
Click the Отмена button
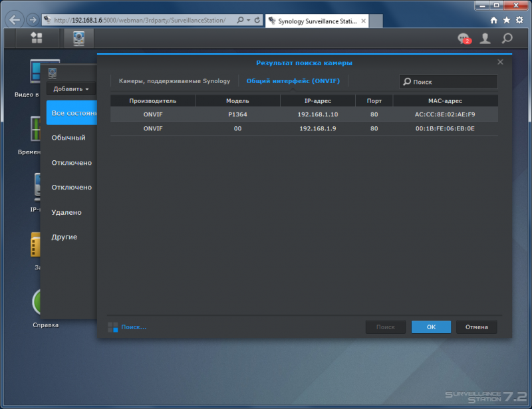coord(477,327)
